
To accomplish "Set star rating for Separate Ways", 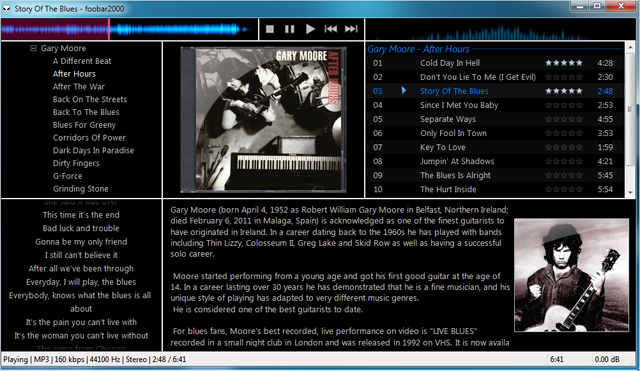I will 564,119.
